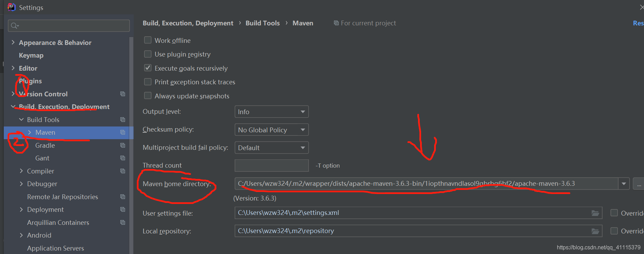Focus the settings search field
The image size is (644, 254).
coord(69,26)
